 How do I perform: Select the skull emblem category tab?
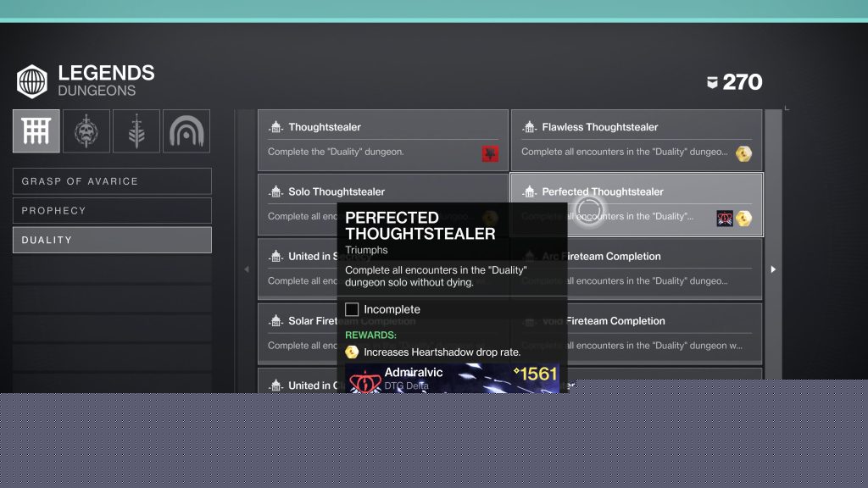point(86,131)
